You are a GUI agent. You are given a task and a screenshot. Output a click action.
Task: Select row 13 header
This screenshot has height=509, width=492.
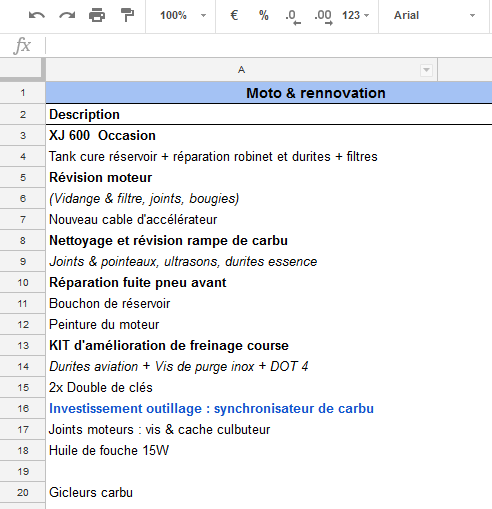[22, 345]
